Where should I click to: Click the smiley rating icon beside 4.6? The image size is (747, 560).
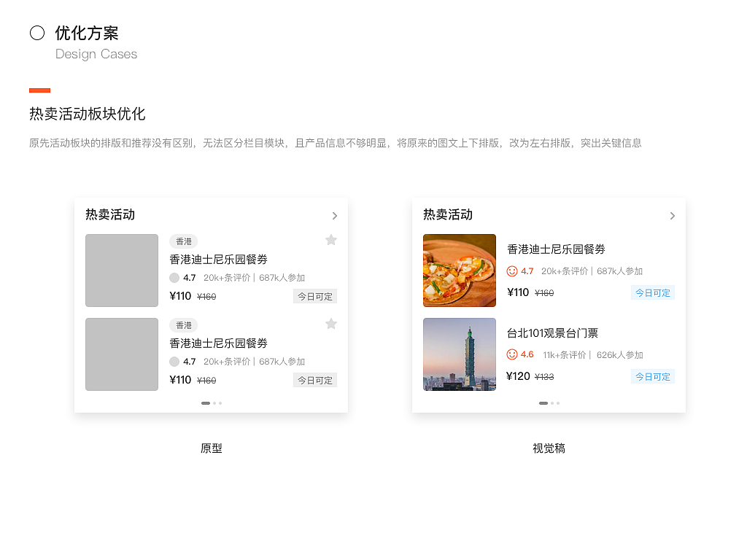pos(512,354)
